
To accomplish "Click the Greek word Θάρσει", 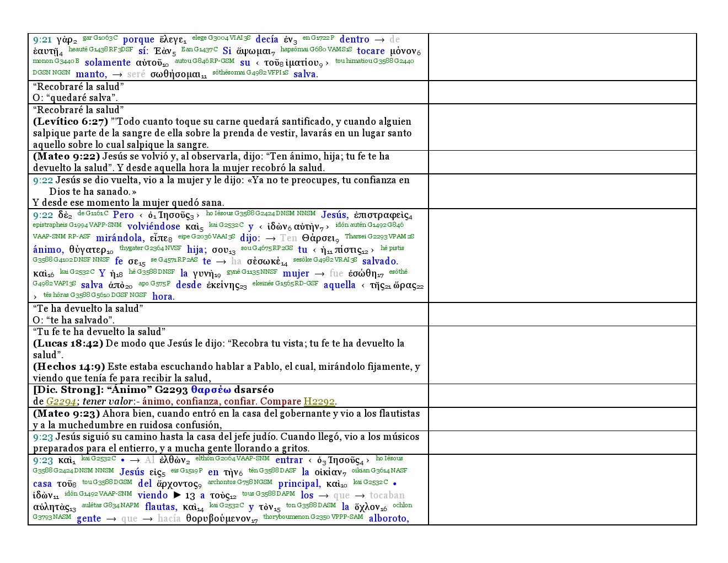I will click(319, 238).
